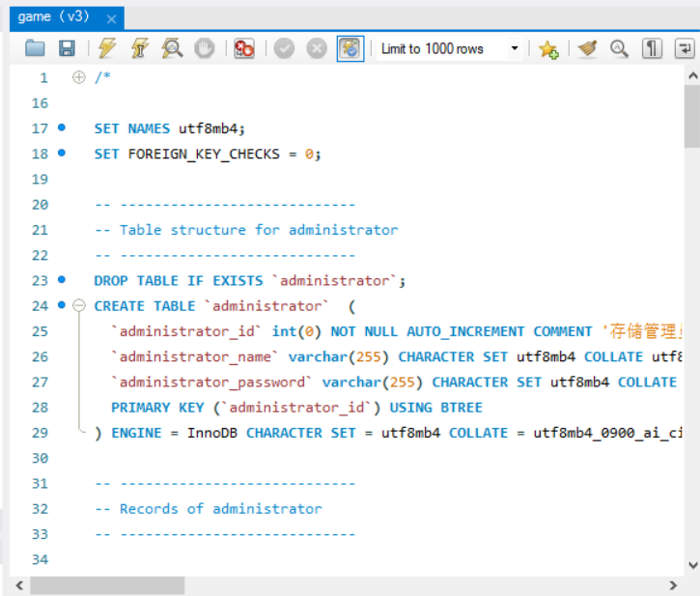Click the statement marker dot on line 23
700x596 pixels.
pos(62,280)
